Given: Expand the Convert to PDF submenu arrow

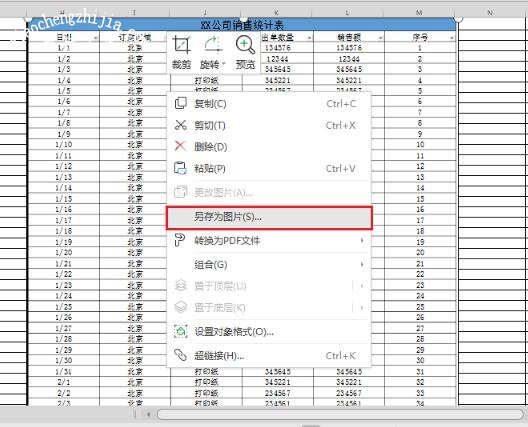Looking at the screenshot, I should click(362, 240).
